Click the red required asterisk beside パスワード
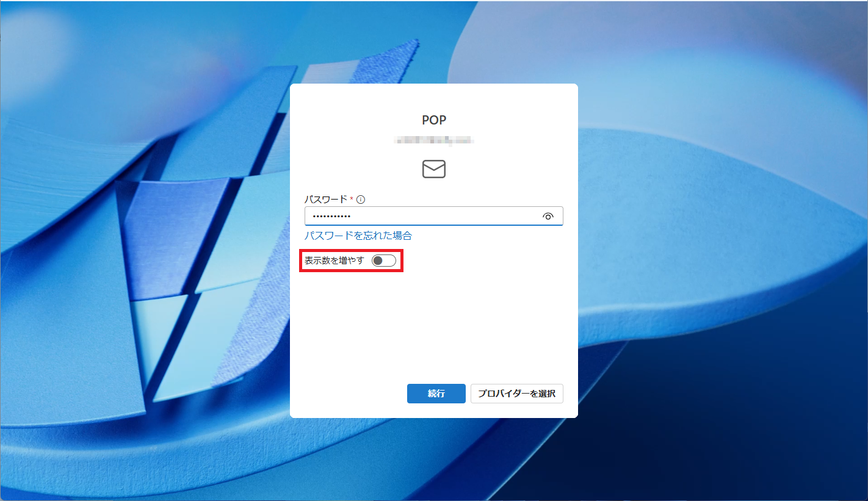The height and width of the screenshot is (501, 868). click(x=352, y=198)
